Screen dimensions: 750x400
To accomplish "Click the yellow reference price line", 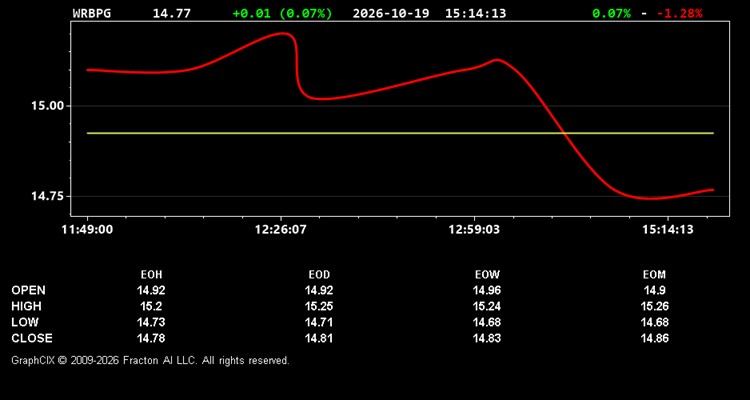I will pos(400,133).
